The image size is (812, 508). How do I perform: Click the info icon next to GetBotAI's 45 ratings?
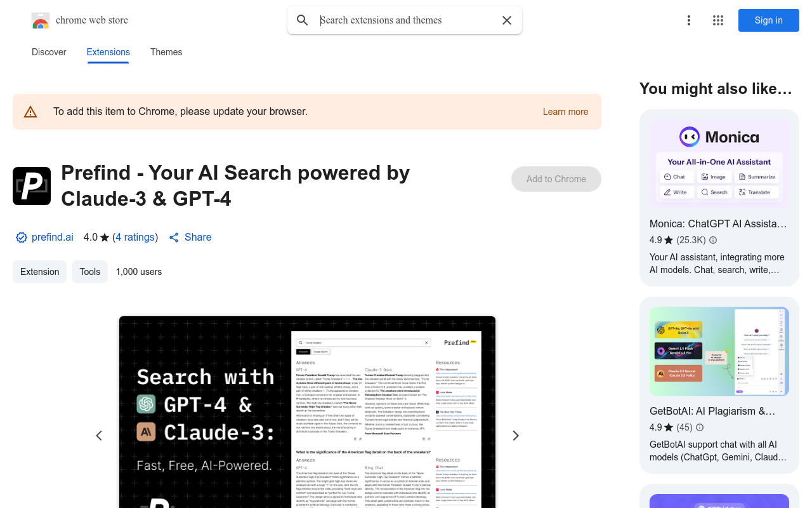pos(700,427)
